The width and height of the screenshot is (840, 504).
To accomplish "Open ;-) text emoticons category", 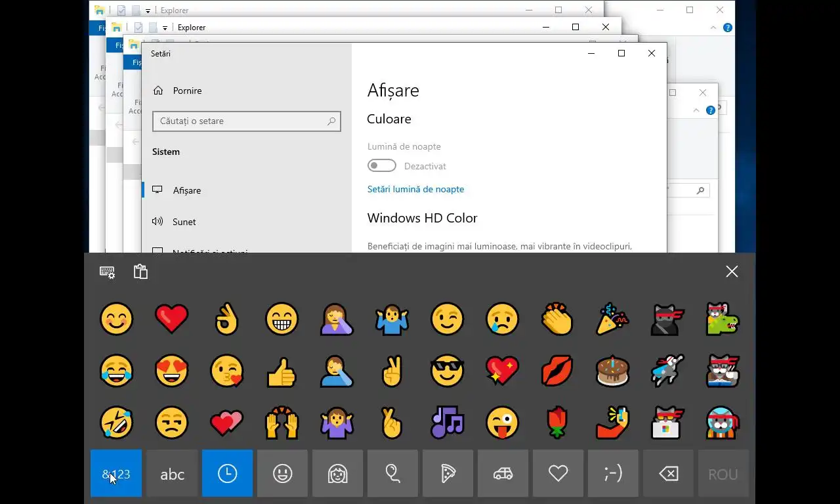I will point(613,473).
